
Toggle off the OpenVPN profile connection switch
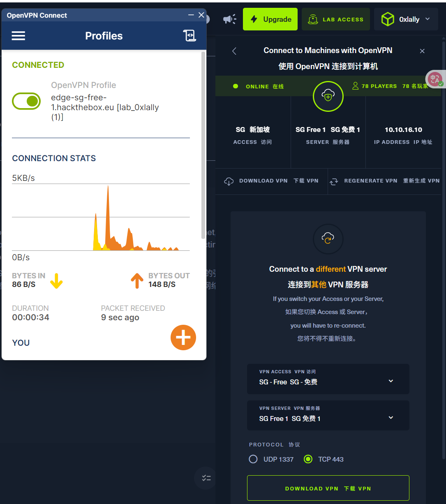26,101
